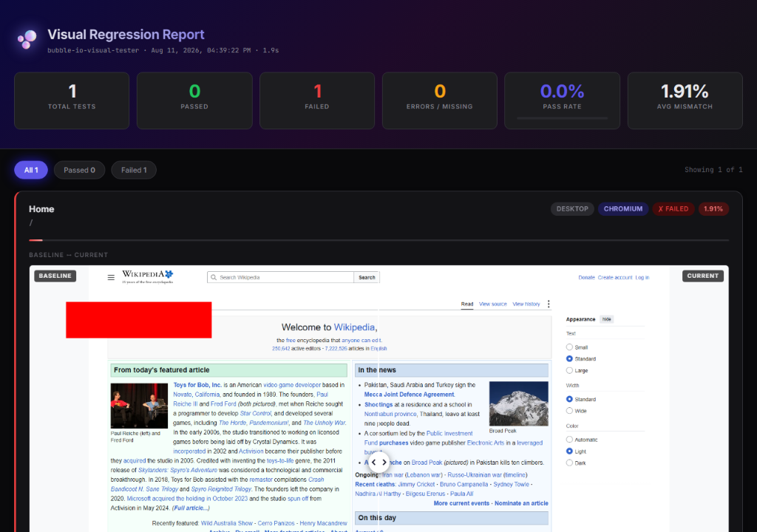Click the BASELINE label badge
757x532 pixels.
tap(55, 276)
